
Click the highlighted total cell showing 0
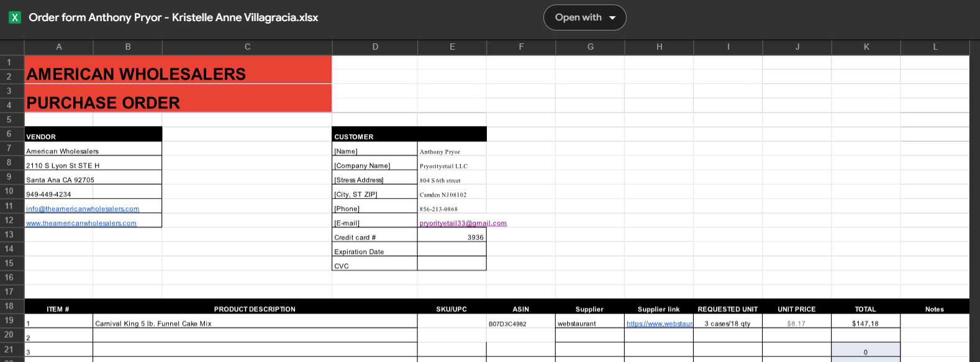[866, 350]
